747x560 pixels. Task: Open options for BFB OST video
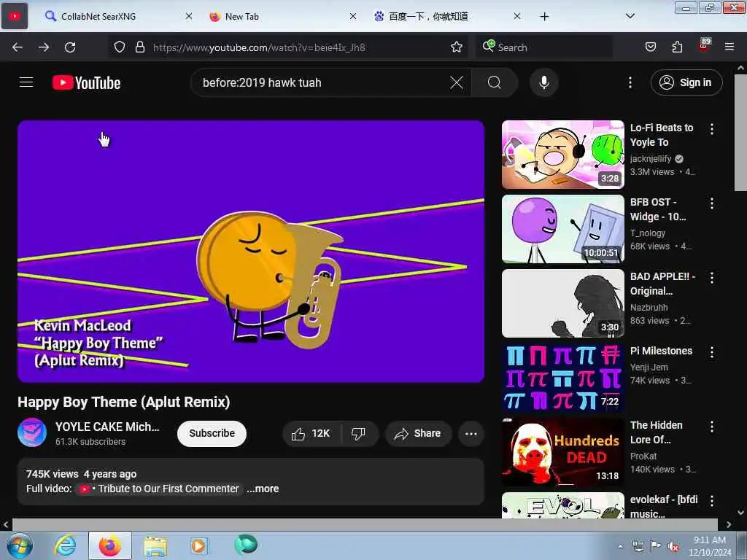point(712,203)
